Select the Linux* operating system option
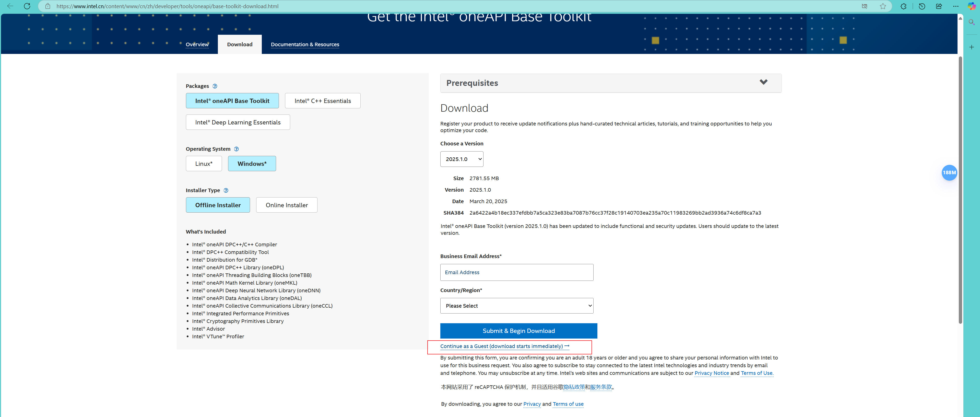The width and height of the screenshot is (980, 417). point(204,164)
